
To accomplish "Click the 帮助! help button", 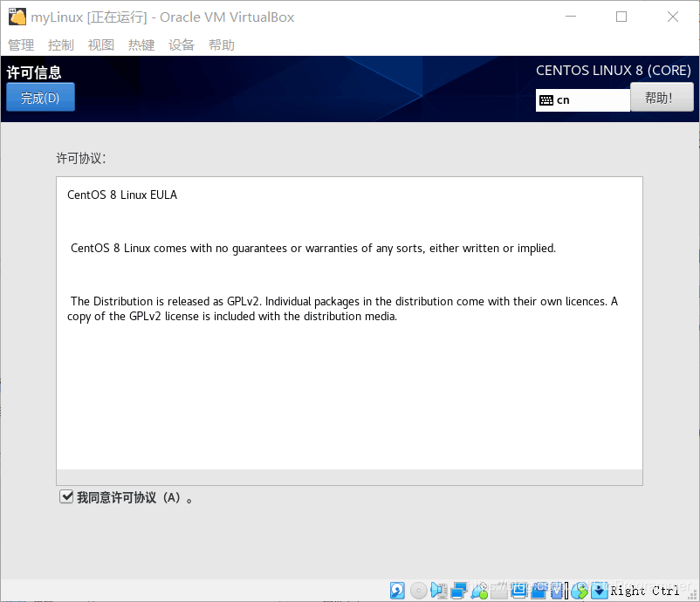I will click(662, 98).
